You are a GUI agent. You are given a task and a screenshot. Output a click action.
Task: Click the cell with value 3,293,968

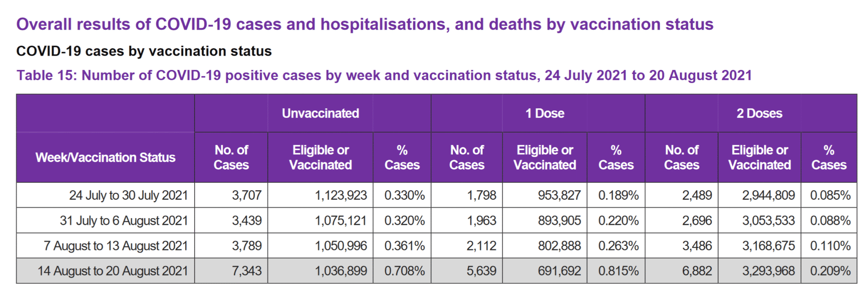coord(768,271)
